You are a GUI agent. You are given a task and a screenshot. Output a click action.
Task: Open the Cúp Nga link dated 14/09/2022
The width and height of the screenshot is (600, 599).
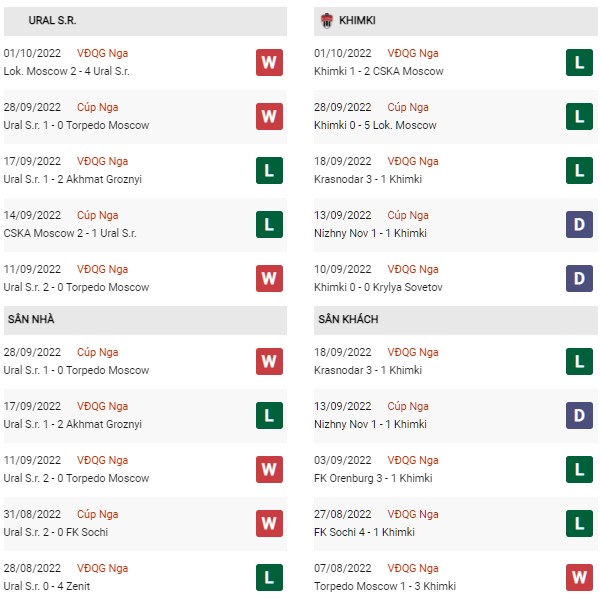click(98, 215)
